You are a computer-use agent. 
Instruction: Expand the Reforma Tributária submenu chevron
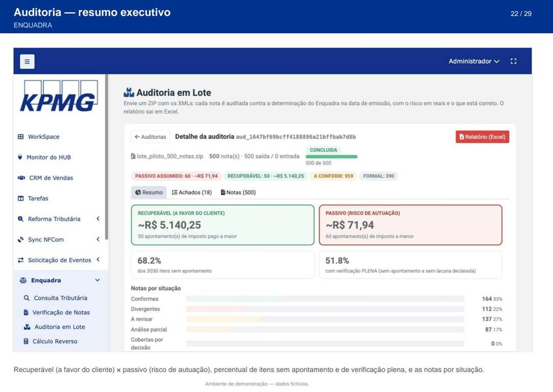click(98, 218)
